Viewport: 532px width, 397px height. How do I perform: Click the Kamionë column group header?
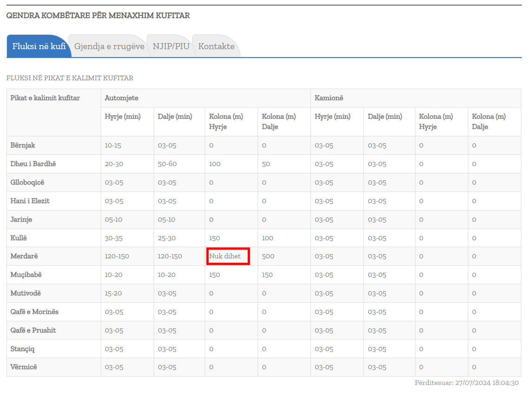coord(329,98)
